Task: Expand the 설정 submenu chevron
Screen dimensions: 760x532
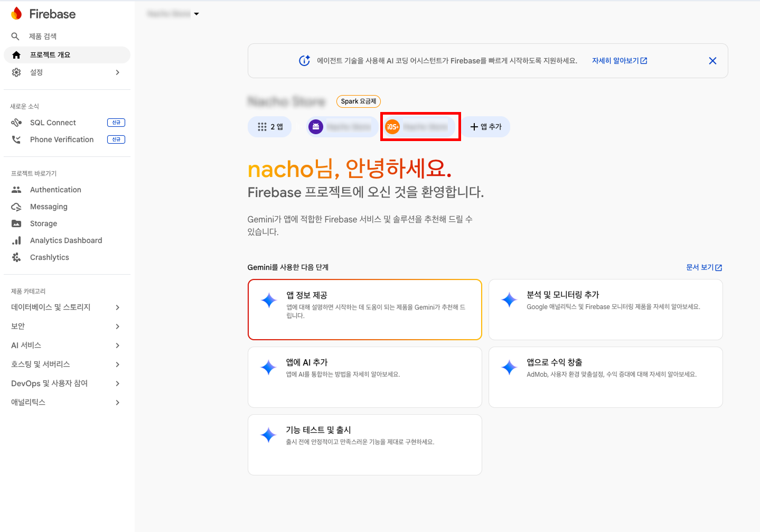Action: (118, 72)
